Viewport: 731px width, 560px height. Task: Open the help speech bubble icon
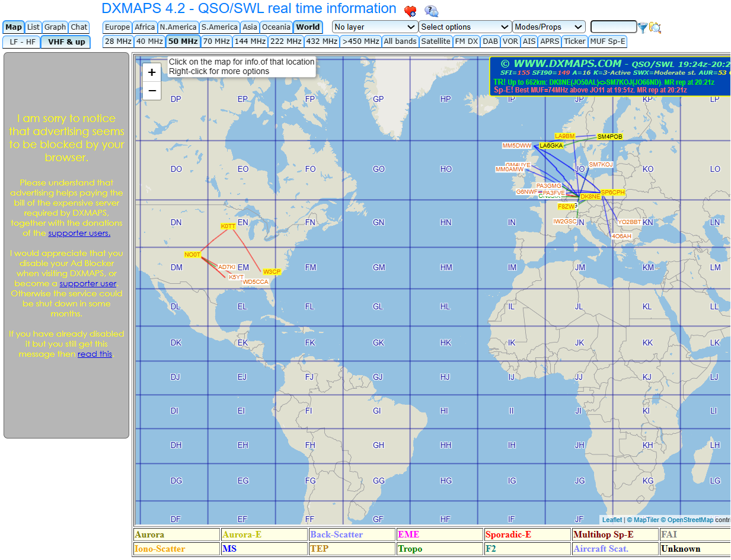[432, 11]
